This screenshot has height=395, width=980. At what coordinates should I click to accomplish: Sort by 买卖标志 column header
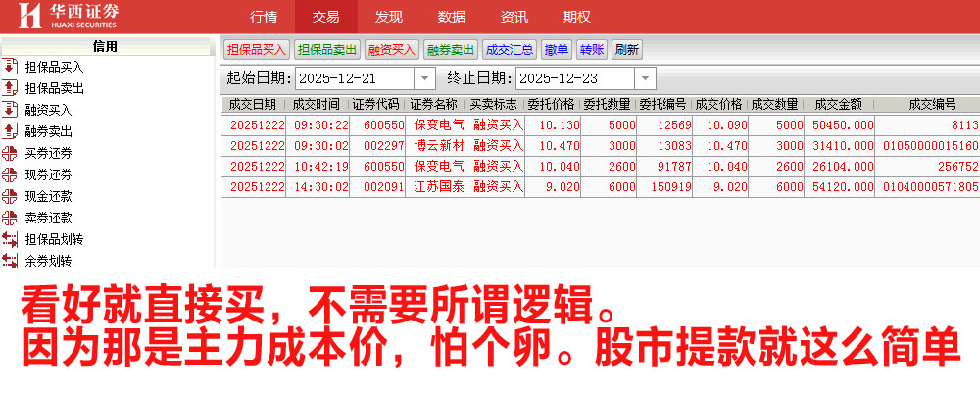(x=494, y=104)
